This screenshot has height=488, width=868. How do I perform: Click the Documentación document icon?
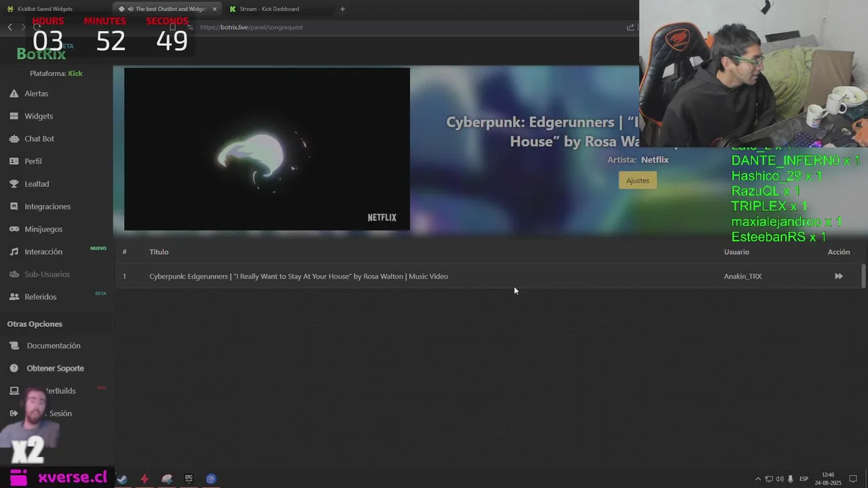click(14, 346)
